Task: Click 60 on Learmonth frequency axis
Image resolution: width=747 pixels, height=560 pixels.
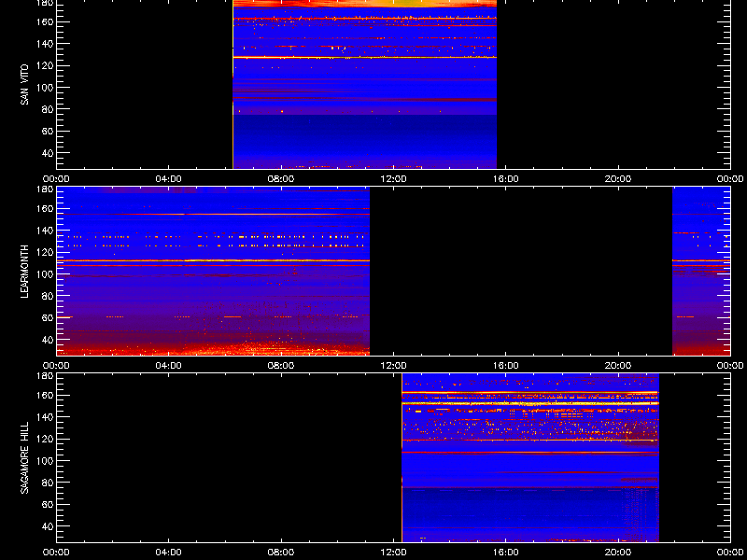Action: click(49, 317)
